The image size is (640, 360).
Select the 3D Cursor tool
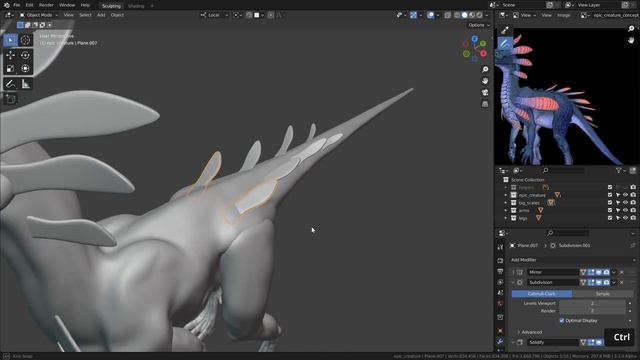(25, 40)
